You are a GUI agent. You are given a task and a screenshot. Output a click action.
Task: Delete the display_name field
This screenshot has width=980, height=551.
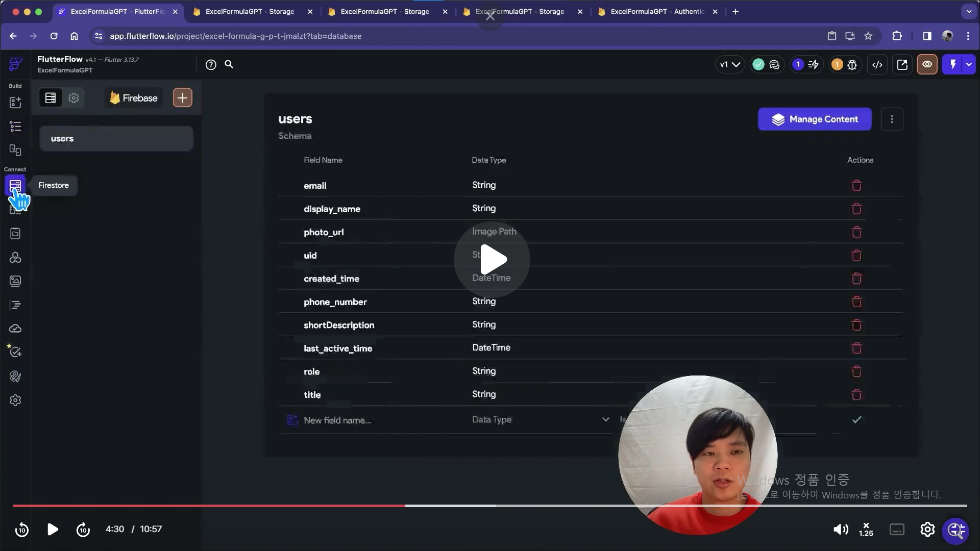click(x=856, y=209)
